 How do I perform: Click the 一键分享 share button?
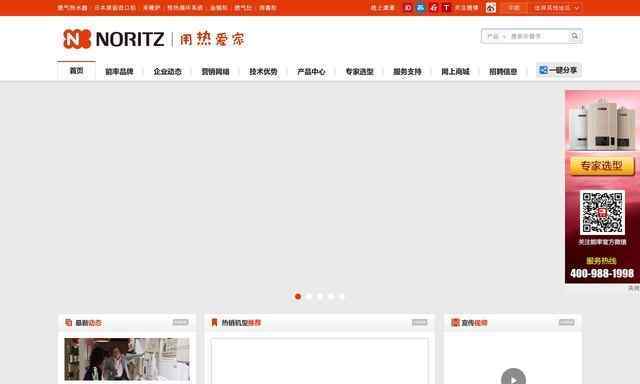559,70
